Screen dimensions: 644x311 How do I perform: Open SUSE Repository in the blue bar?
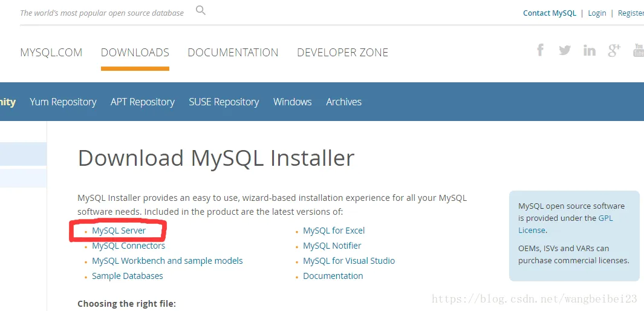[224, 102]
